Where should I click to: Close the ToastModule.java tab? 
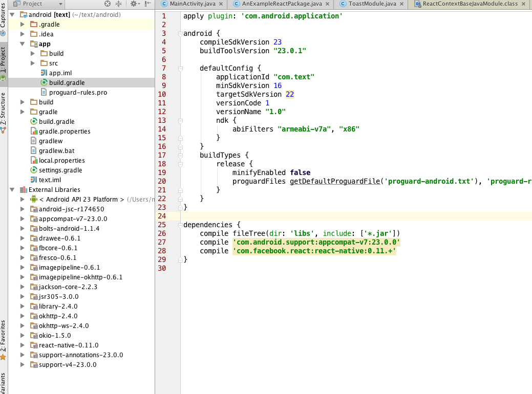[x=402, y=4]
